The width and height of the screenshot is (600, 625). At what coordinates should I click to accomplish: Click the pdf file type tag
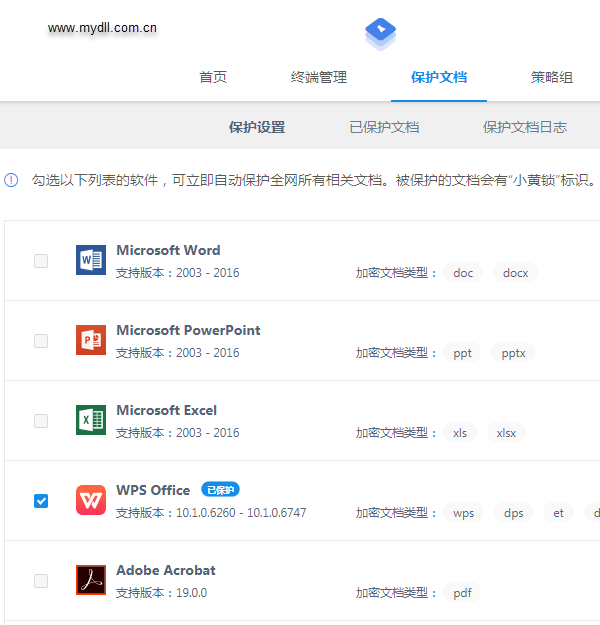coord(462,593)
